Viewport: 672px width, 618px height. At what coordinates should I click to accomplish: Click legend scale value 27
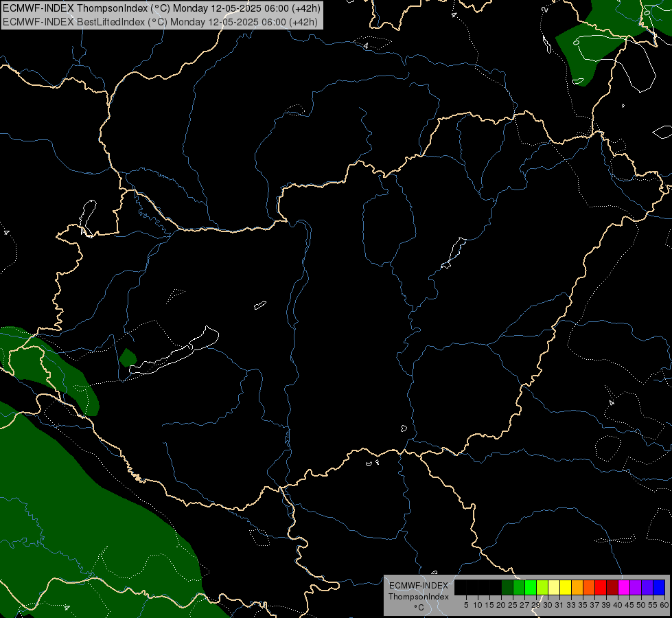[524, 605]
